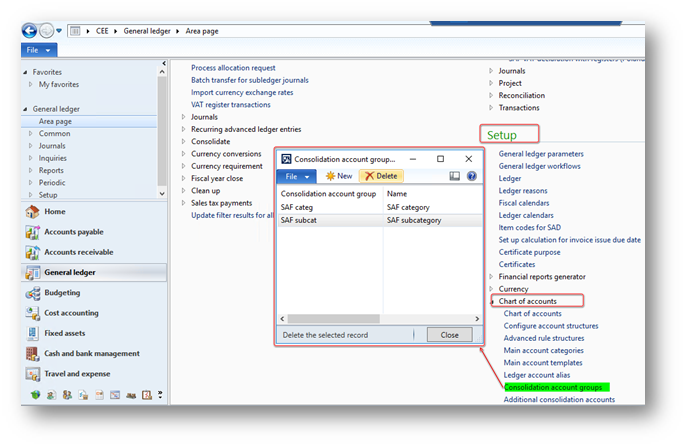687x448 pixels.
Task: Open VAT register transactions link
Action: click(x=230, y=105)
